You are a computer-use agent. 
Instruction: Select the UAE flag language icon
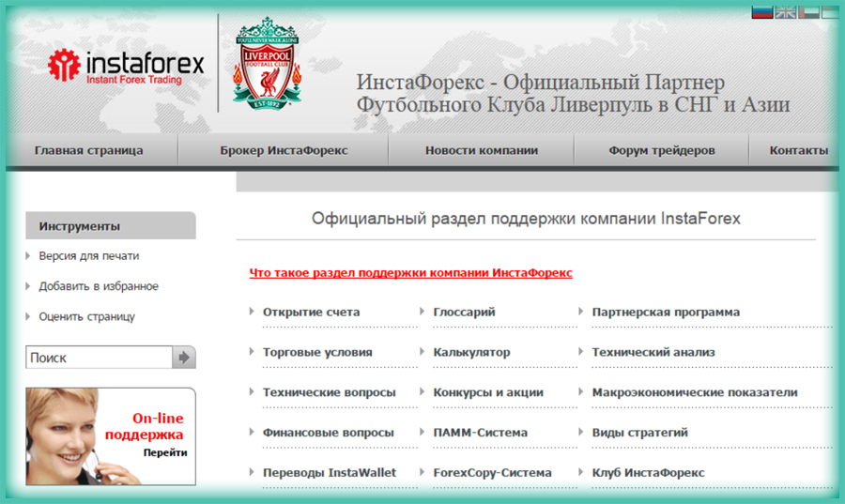point(807,13)
